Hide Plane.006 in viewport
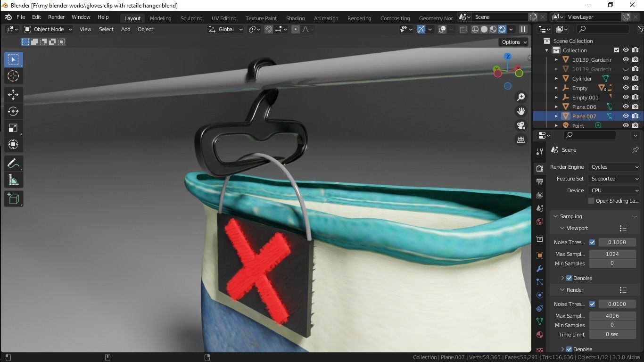 [626, 107]
